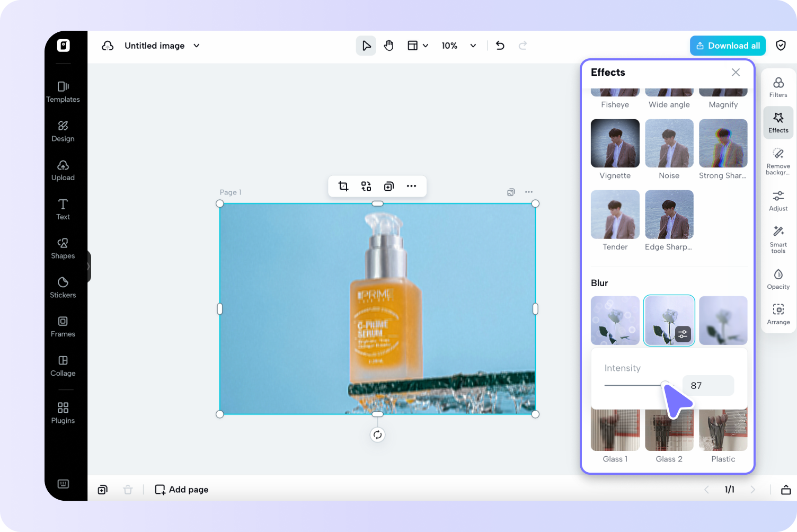Click the blur adjustment settings icon
This screenshot has height=532, width=797.
pos(683,334)
